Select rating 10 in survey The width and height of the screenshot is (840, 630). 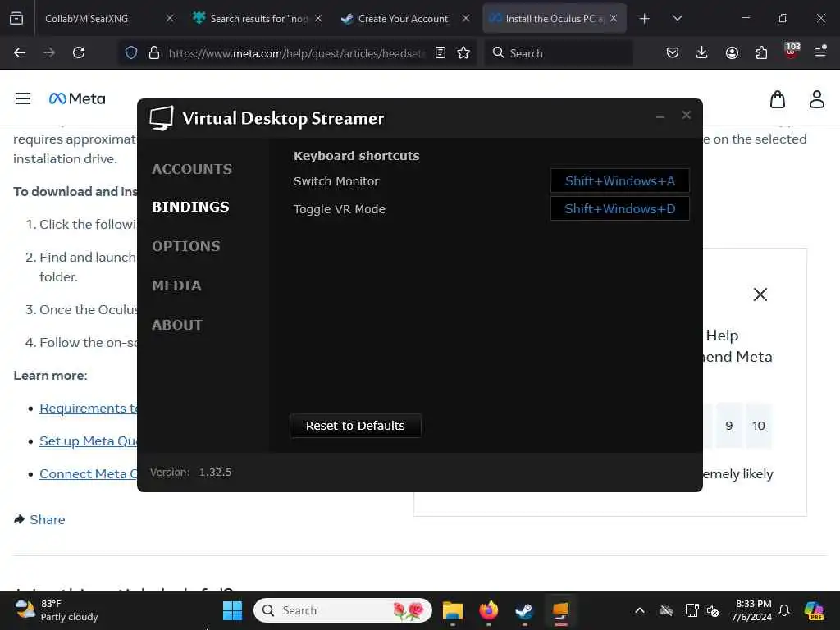[x=759, y=426]
